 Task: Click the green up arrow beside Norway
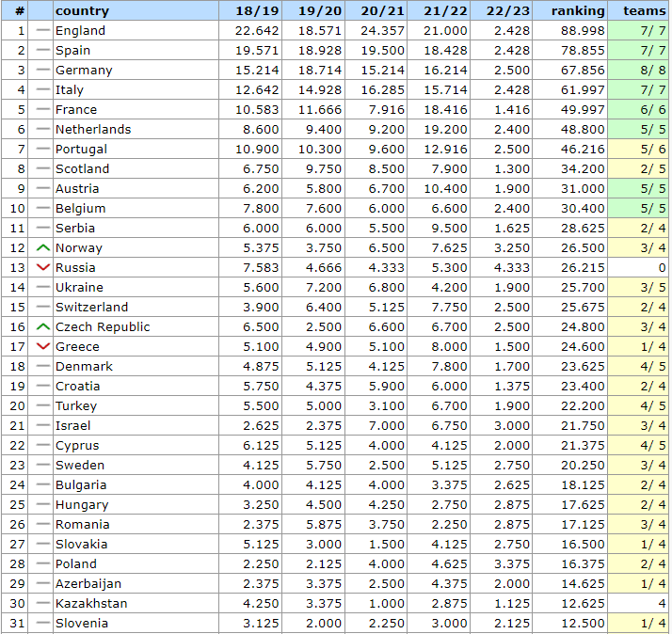point(43,248)
